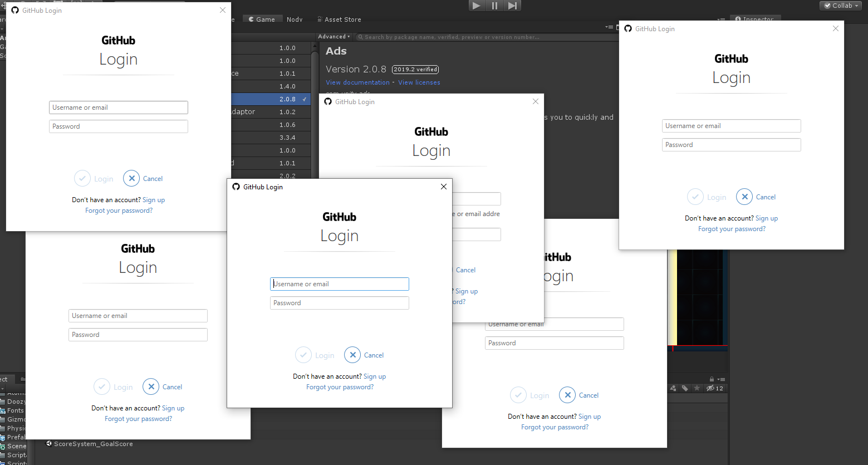The height and width of the screenshot is (465, 868).
Task: Select package version row 1.0.6
Action: (271, 125)
